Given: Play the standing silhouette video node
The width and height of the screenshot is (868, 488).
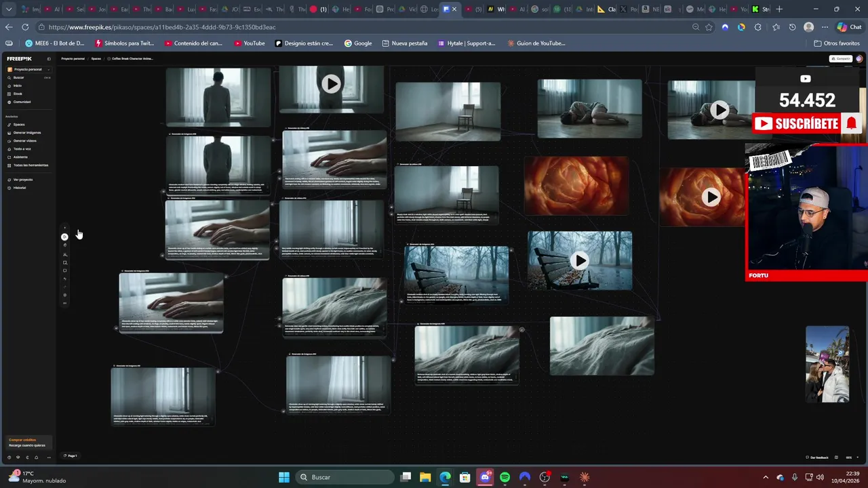Looking at the screenshot, I should (x=331, y=84).
